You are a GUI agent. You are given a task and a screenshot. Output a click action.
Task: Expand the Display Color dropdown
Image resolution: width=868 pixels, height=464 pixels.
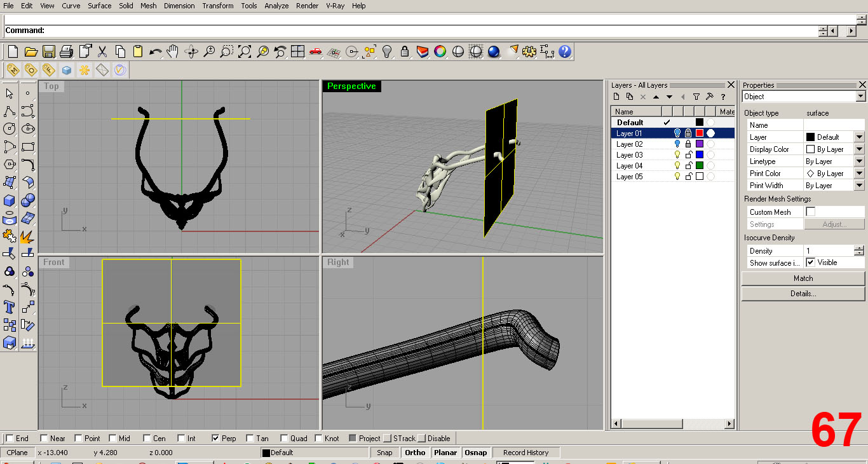(x=859, y=149)
